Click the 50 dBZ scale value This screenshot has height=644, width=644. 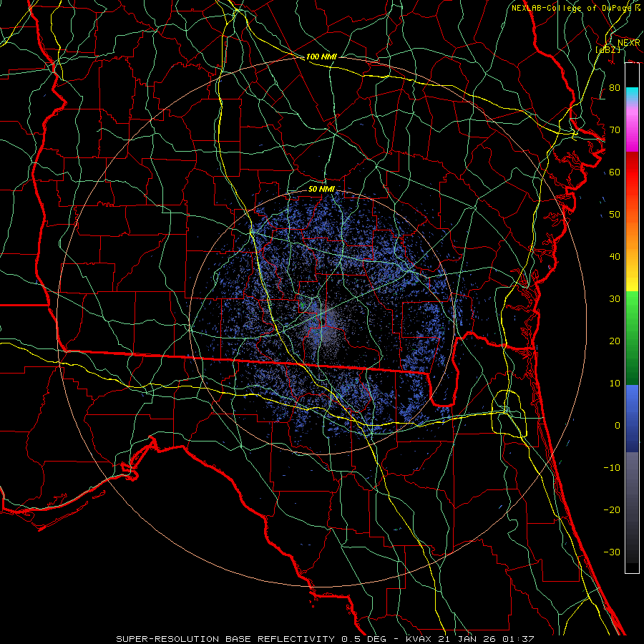[615, 215]
